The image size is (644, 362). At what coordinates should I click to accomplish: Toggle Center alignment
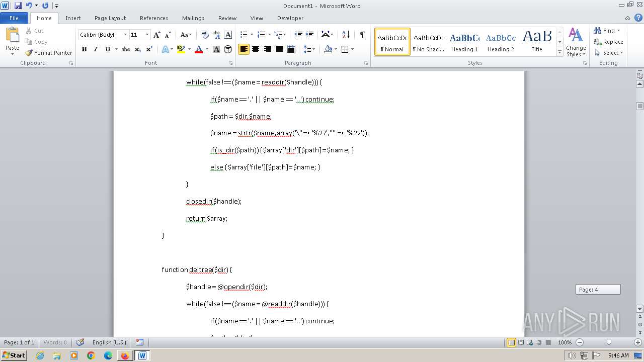(x=256, y=49)
